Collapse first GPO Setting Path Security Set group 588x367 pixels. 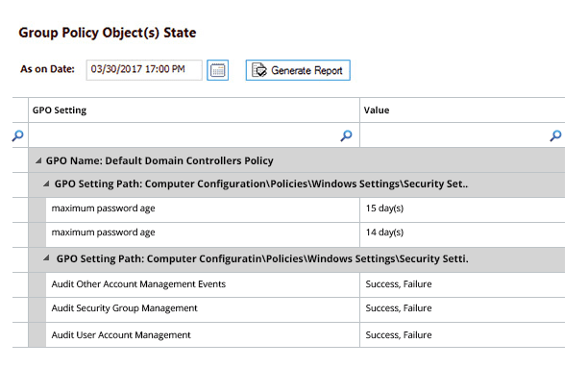[x=46, y=183]
